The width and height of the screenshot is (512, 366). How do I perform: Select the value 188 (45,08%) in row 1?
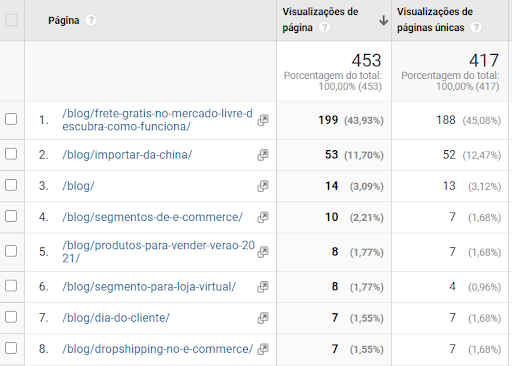click(x=469, y=120)
